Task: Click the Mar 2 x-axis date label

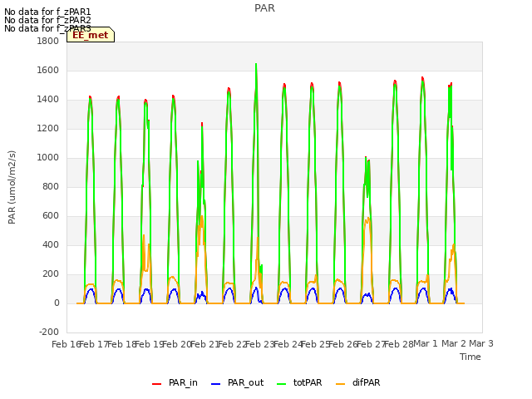Action: coord(454,343)
